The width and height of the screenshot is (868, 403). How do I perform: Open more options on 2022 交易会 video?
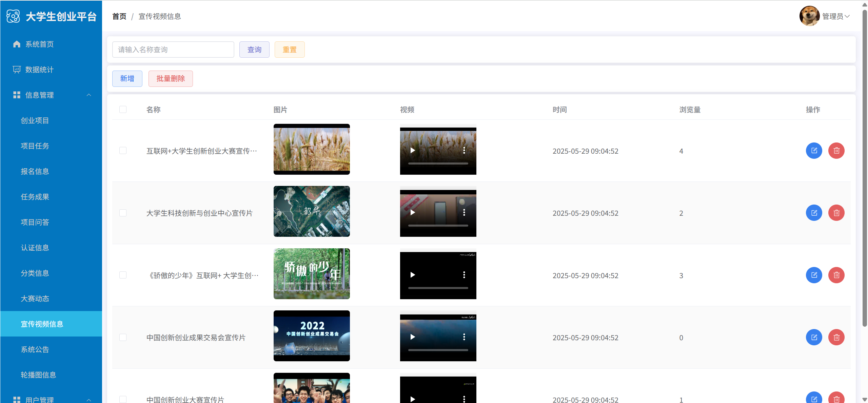[x=464, y=337]
